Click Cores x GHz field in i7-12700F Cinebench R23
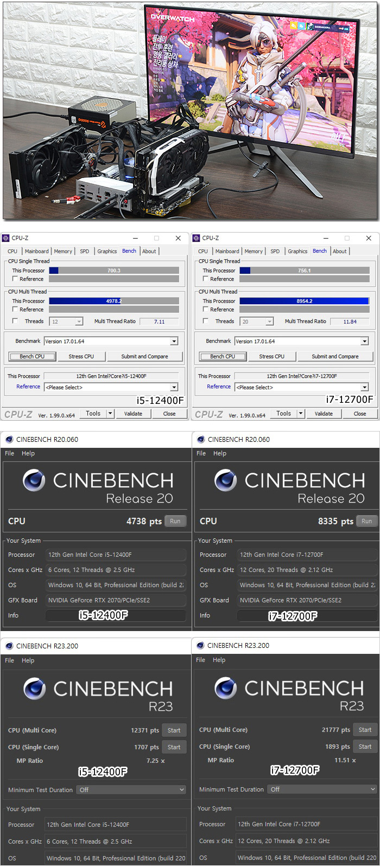Image resolution: width=380 pixels, height=868 pixels. tap(307, 841)
